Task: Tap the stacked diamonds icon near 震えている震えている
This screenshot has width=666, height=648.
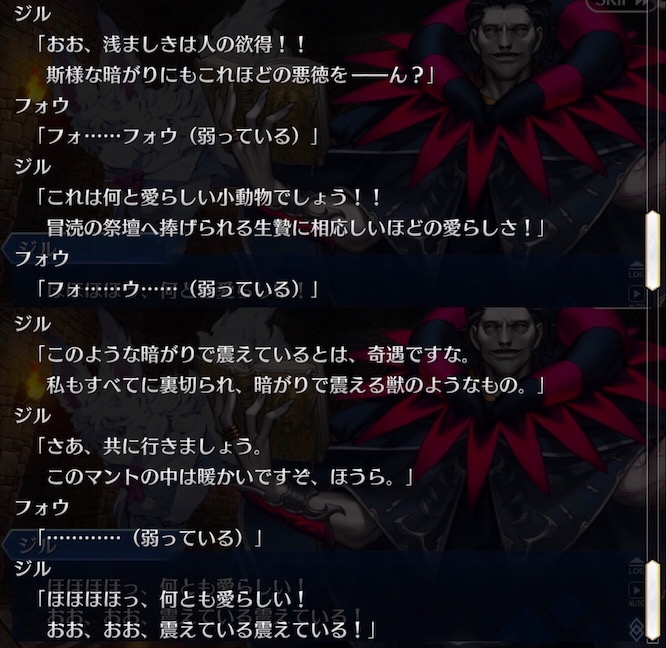Action: pyautogui.click(x=637, y=628)
